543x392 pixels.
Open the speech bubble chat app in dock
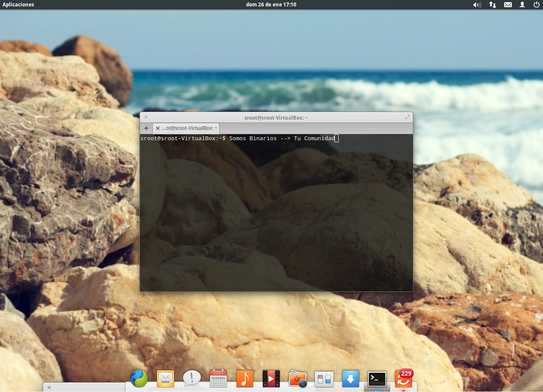pyautogui.click(x=192, y=378)
